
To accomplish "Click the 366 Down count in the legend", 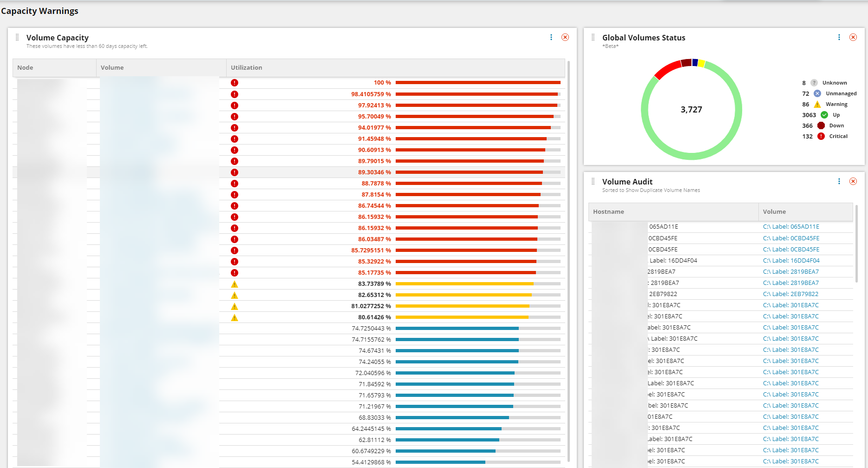I will coord(807,126).
